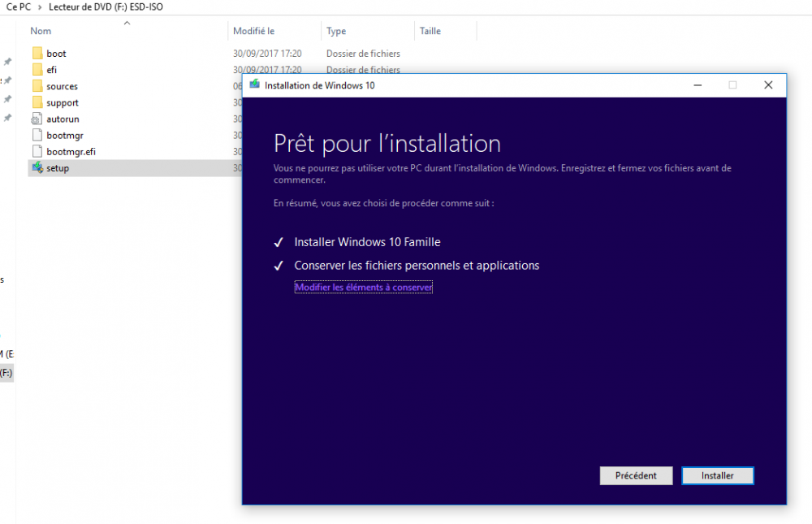Select the autorun file icon
This screenshot has width=812, height=524.
(x=37, y=119)
